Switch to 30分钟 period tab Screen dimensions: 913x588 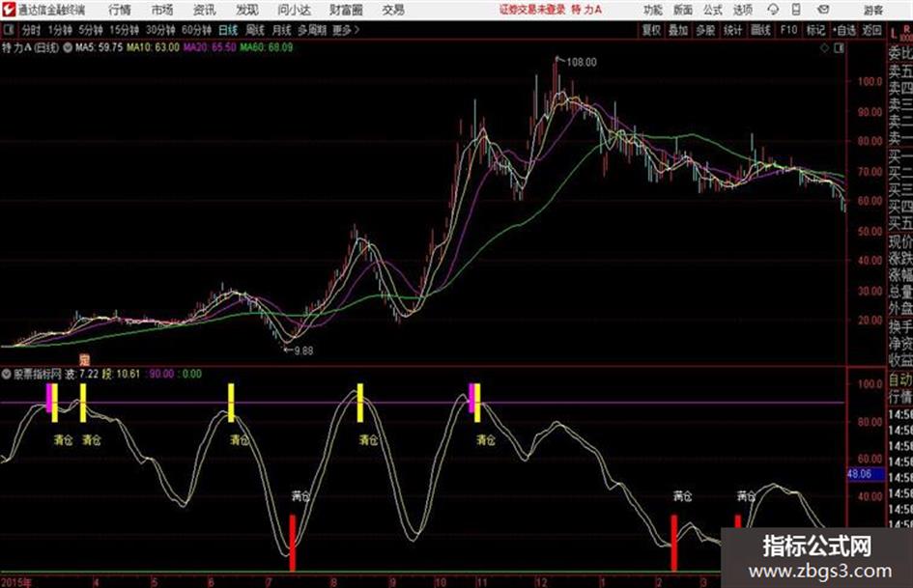tap(160, 30)
